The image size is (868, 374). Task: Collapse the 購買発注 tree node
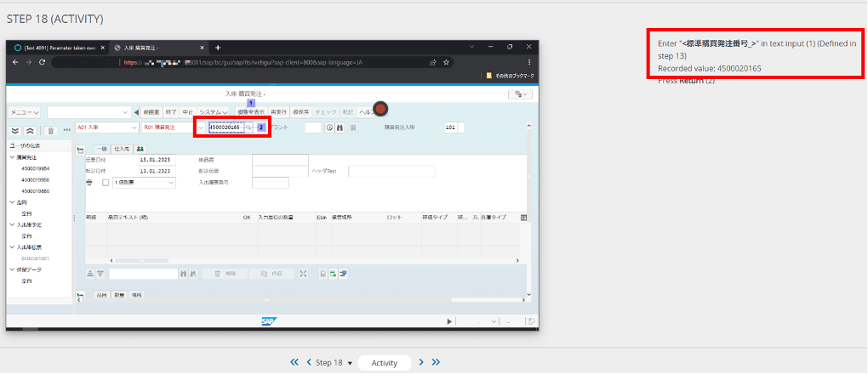(12, 158)
